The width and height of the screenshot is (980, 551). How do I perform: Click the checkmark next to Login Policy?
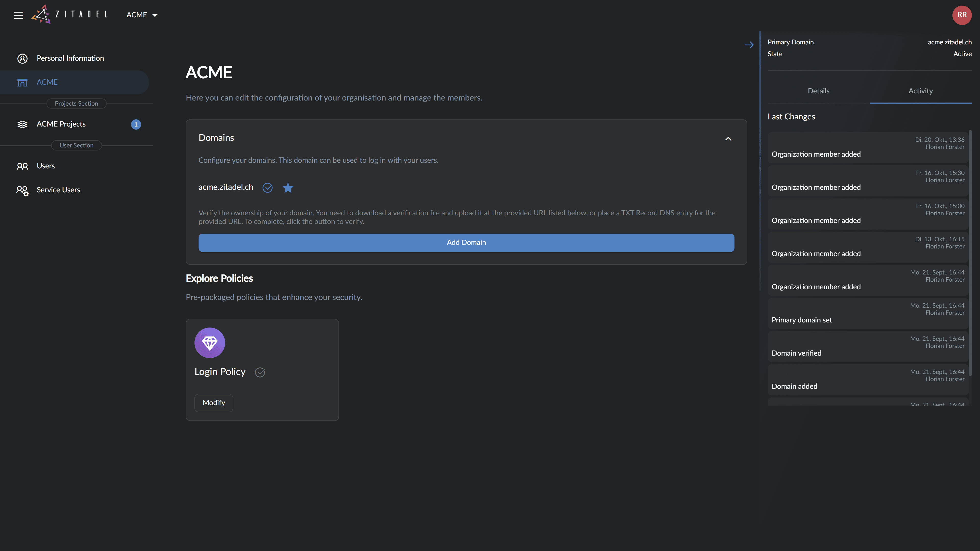click(260, 372)
